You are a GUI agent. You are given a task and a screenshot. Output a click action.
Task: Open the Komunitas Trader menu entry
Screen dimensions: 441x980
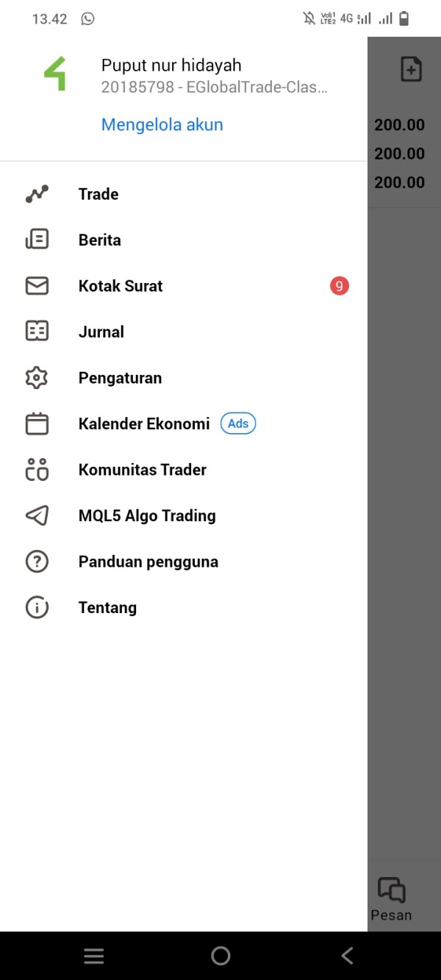[184, 470]
